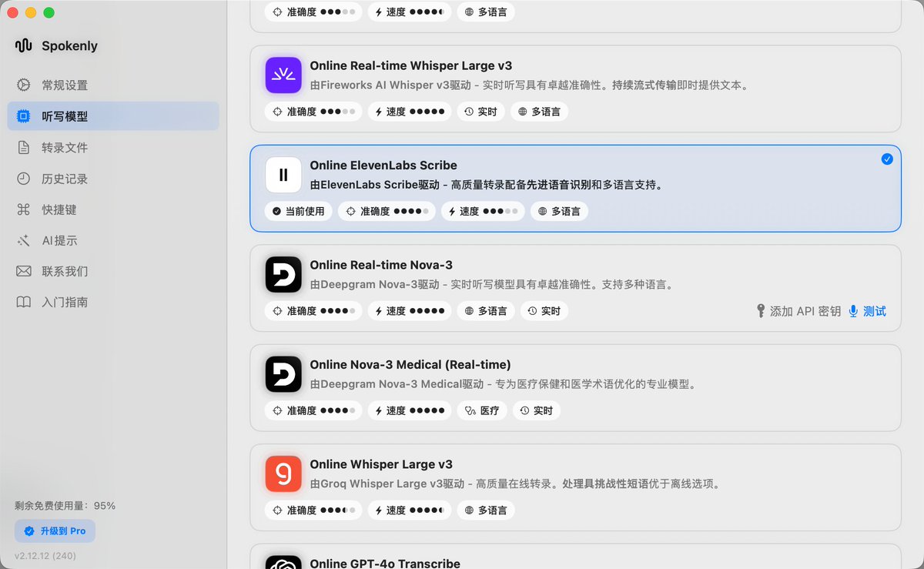The height and width of the screenshot is (569, 924).
Task: Select the 听写模型 chip icon
Action: coord(24,117)
